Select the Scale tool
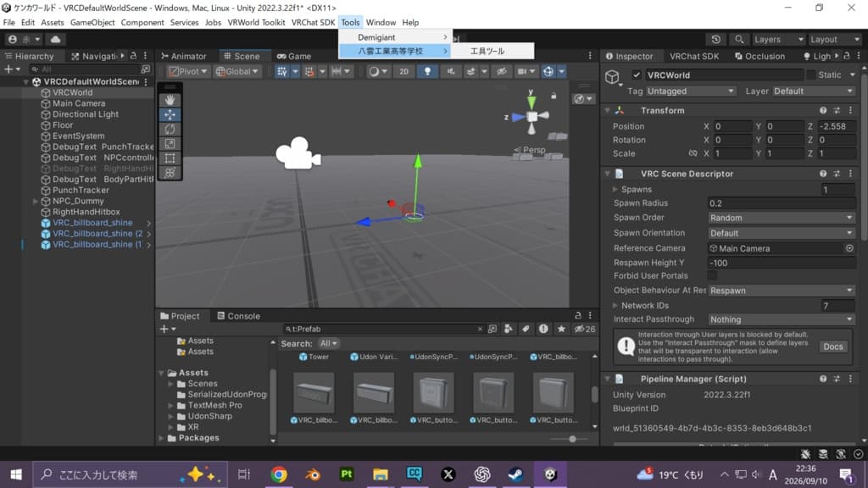Image resolution: width=868 pixels, height=488 pixels. click(x=170, y=143)
